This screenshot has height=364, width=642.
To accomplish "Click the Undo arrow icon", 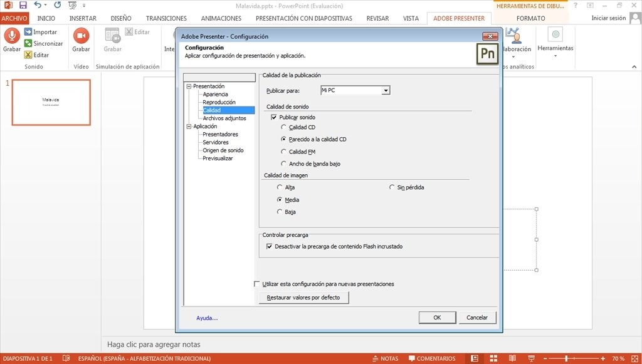I will coord(38,5).
